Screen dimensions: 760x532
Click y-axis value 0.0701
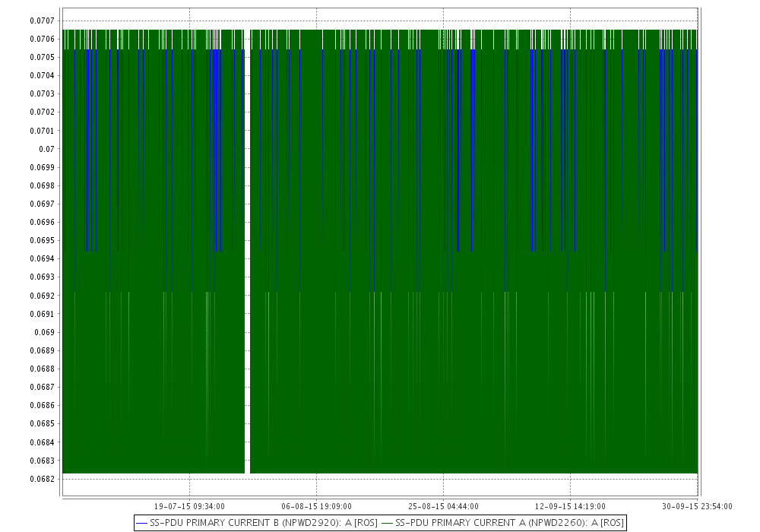42,130
